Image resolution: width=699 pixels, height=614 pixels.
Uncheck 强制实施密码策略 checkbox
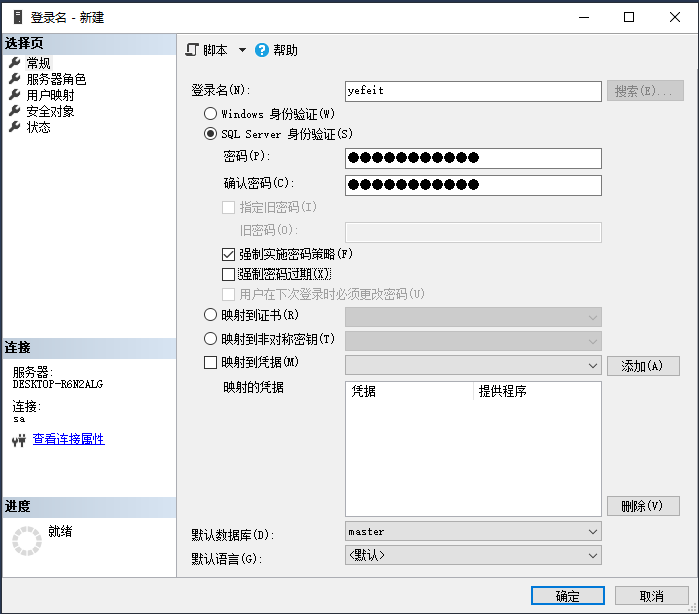pos(228,255)
